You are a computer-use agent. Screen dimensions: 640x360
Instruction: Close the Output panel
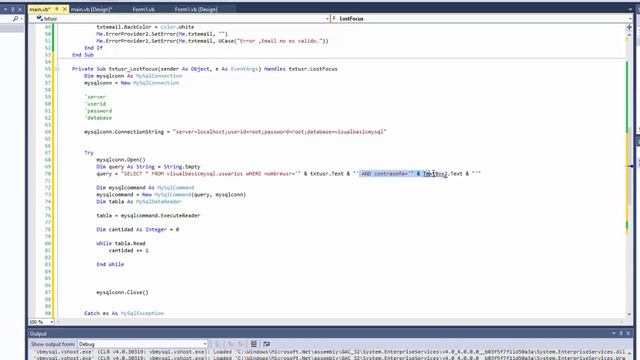point(628,333)
